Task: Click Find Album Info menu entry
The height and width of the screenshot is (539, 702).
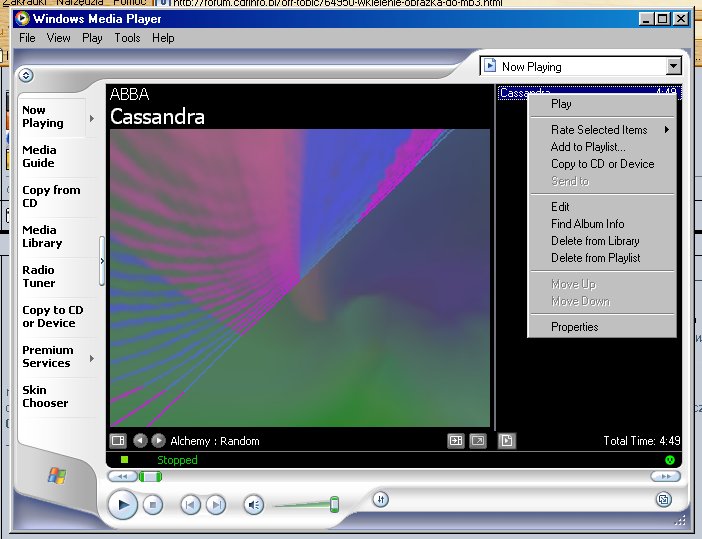Action: click(x=603, y=224)
